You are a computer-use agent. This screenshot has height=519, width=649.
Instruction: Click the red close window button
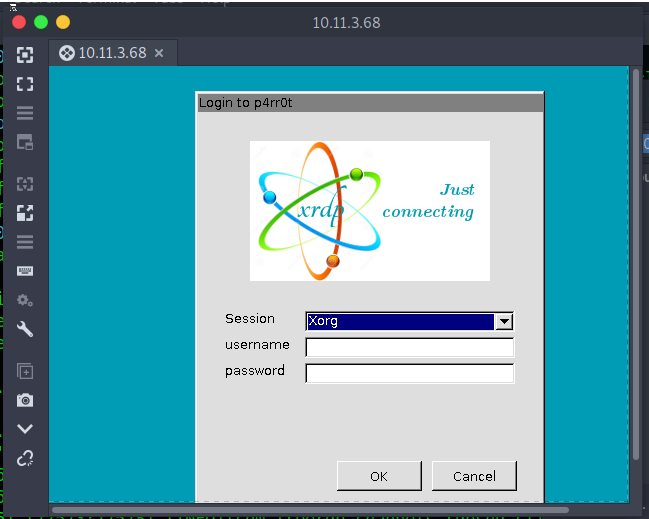pyautogui.click(x=19, y=22)
